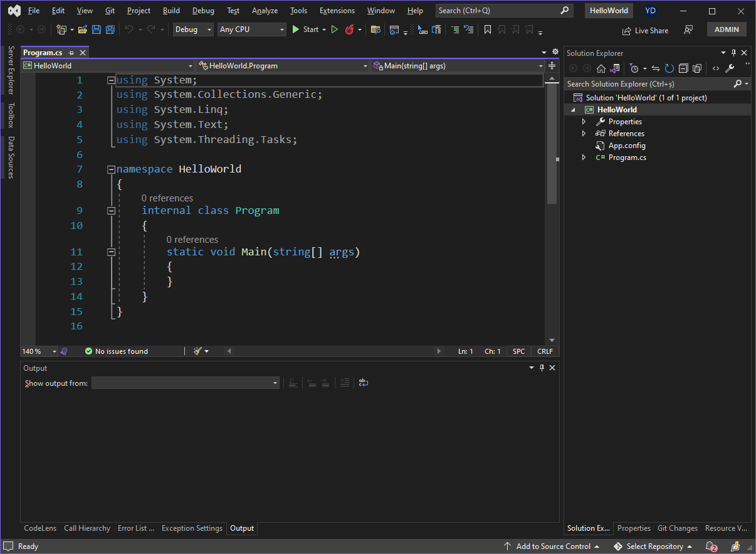Screen dimensions: 756x554
Task: Click the Save All toolbar icon
Action: (x=110, y=29)
